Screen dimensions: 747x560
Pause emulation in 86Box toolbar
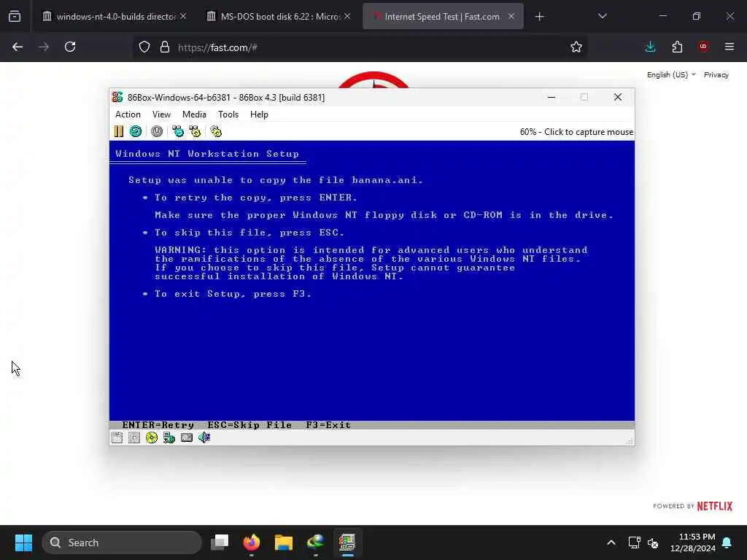[x=119, y=131]
